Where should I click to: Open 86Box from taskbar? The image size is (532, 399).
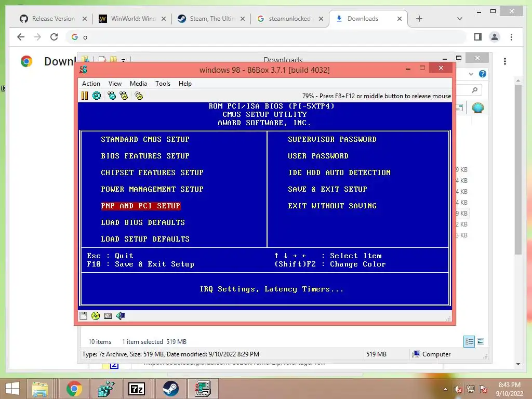(203, 389)
